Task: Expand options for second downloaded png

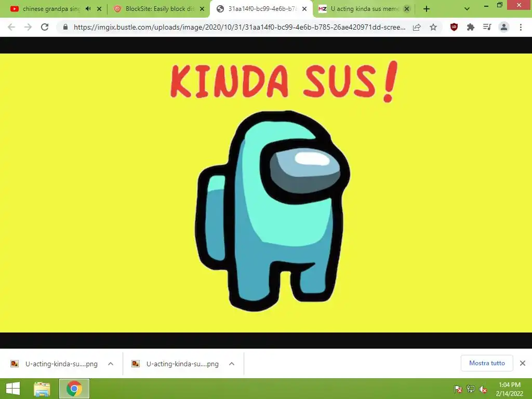Action: point(232,364)
